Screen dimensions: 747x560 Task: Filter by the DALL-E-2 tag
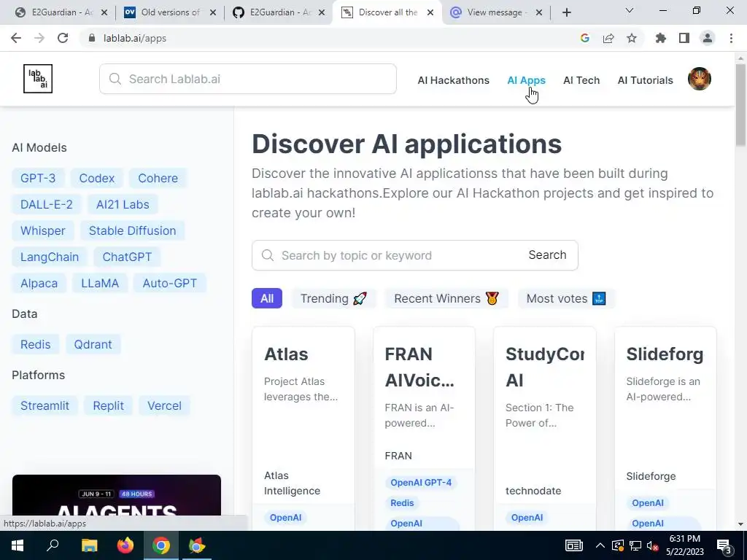click(x=46, y=204)
